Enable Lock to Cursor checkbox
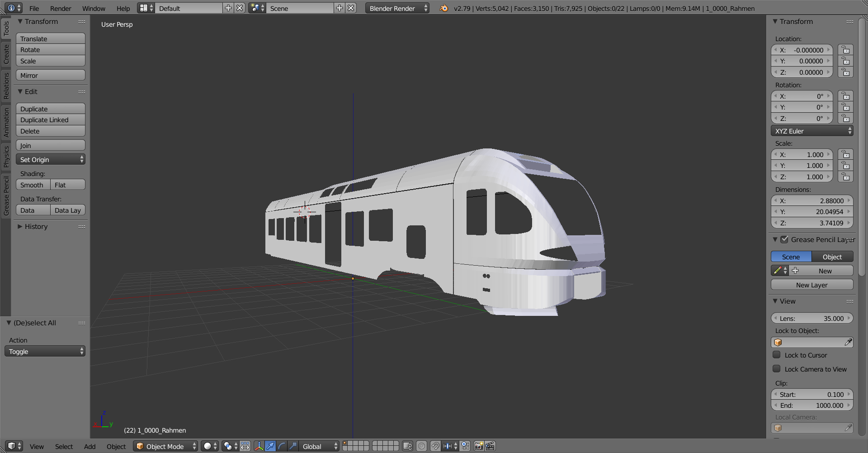Screen dimensions: 868x453 [x=777, y=355]
